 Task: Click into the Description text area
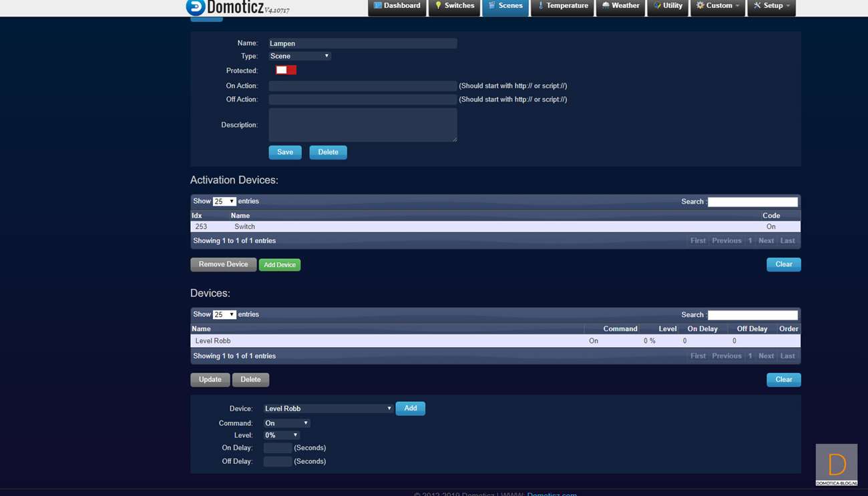pos(363,125)
